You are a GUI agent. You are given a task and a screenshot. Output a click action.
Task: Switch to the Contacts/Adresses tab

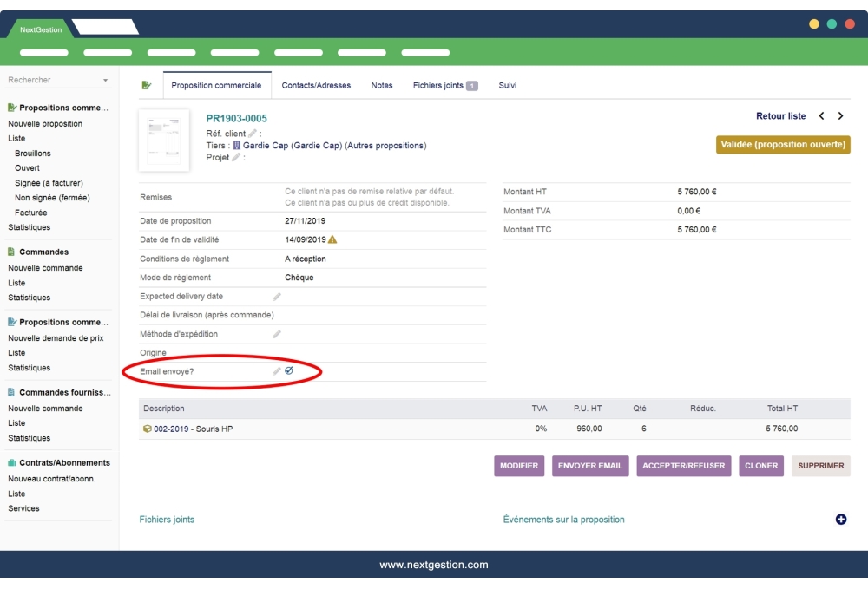click(x=318, y=85)
